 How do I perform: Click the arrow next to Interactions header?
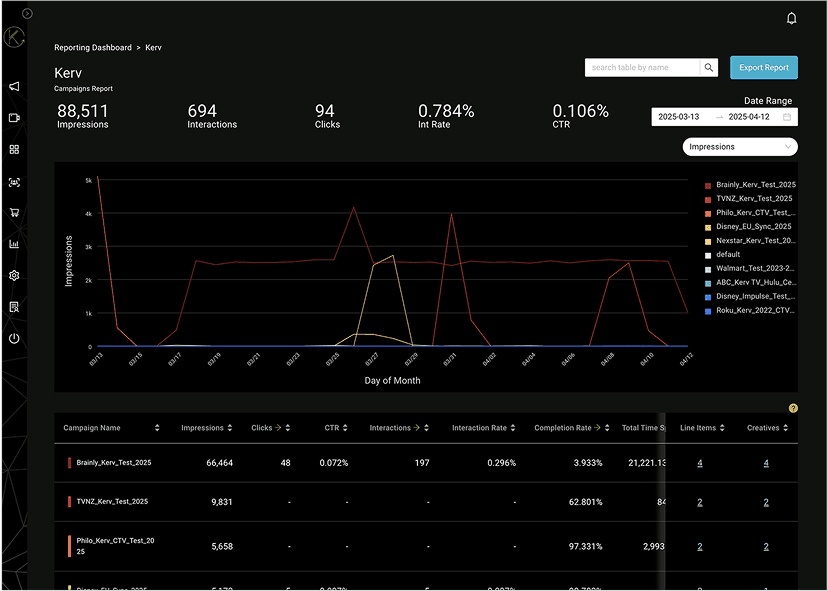click(x=417, y=428)
